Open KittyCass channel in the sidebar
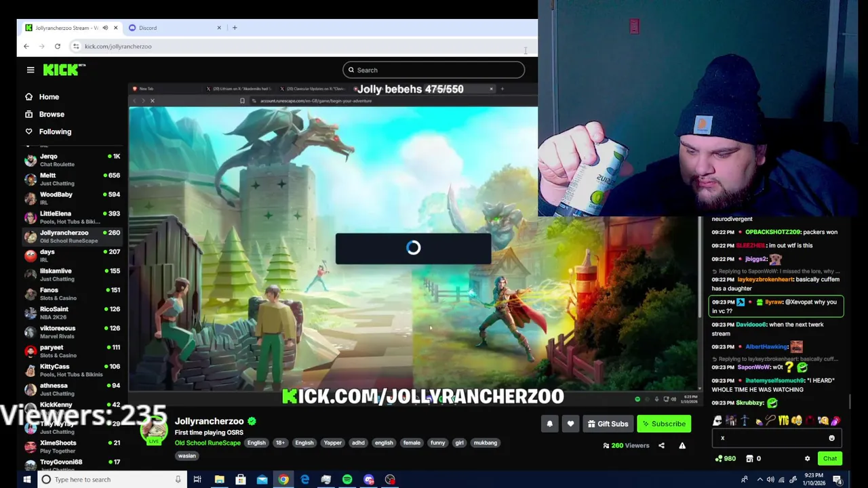Screen dimensions: 868x488 pyautogui.click(x=73, y=370)
